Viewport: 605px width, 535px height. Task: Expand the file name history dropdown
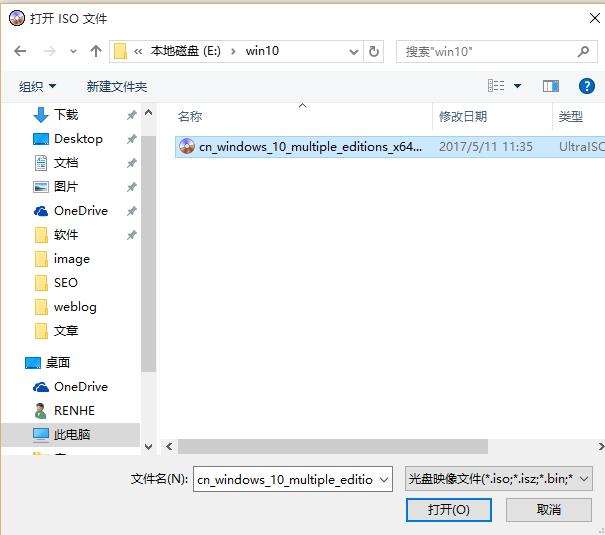tap(384, 479)
